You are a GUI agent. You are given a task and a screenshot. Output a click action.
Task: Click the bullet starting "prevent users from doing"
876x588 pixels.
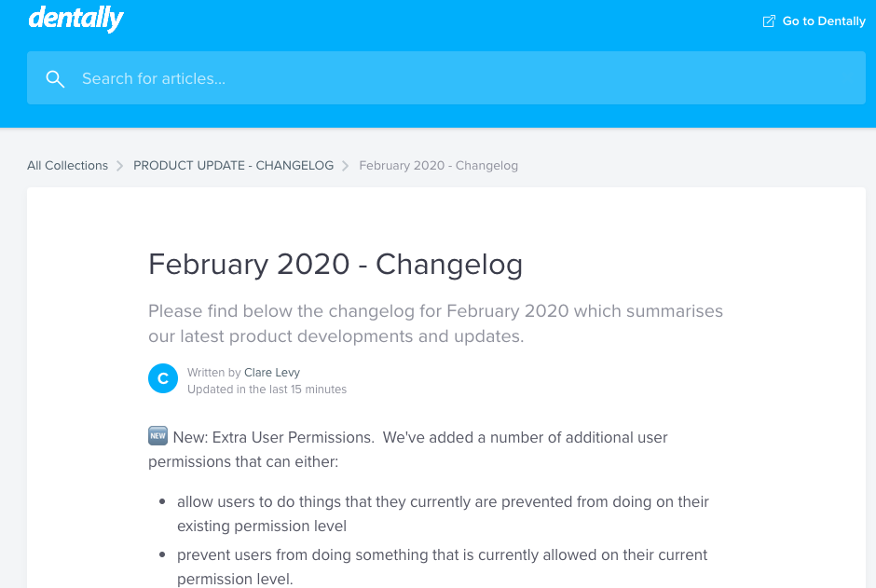pyautogui.click(x=442, y=567)
